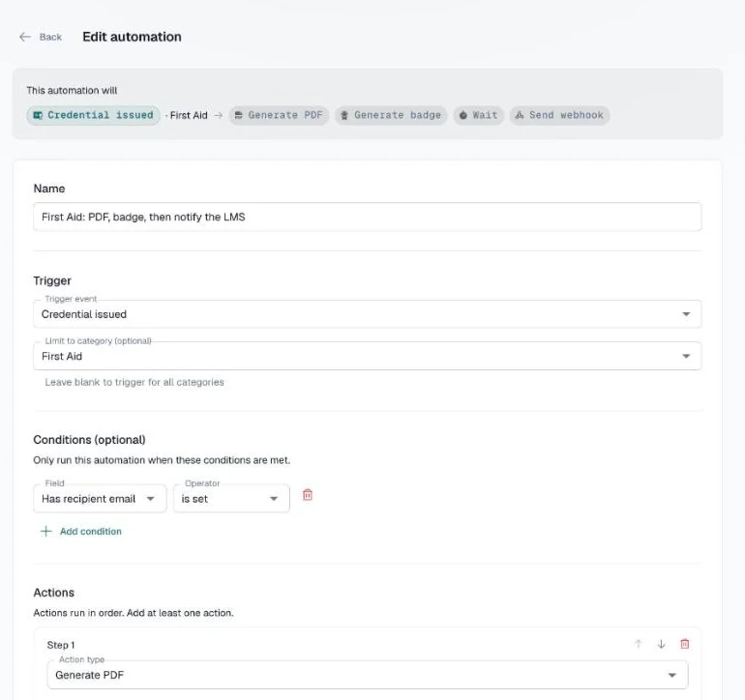Click the credential card icon in trigger chip
Image resolution: width=745 pixels, height=700 pixels.
click(38, 115)
